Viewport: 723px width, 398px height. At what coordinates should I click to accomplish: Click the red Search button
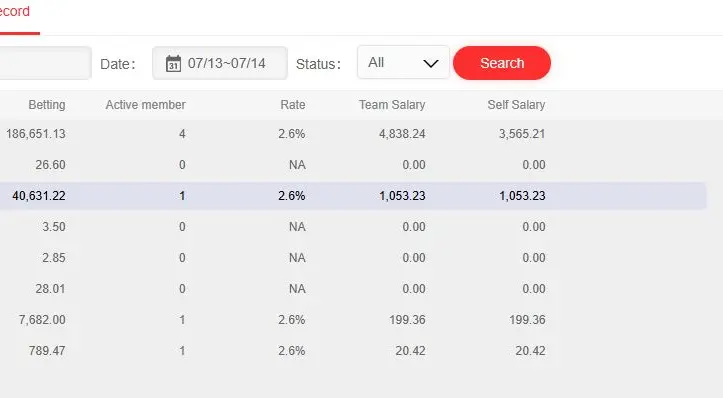pyautogui.click(x=502, y=63)
